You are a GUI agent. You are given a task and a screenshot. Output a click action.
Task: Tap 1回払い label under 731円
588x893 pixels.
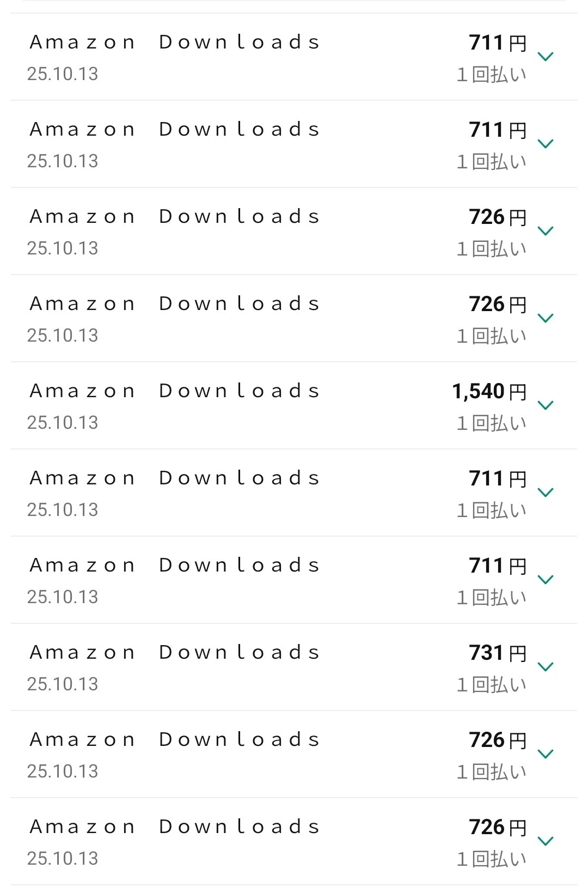coord(492,685)
